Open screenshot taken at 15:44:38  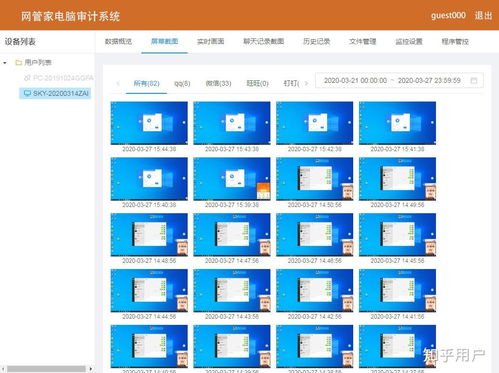click(149, 123)
